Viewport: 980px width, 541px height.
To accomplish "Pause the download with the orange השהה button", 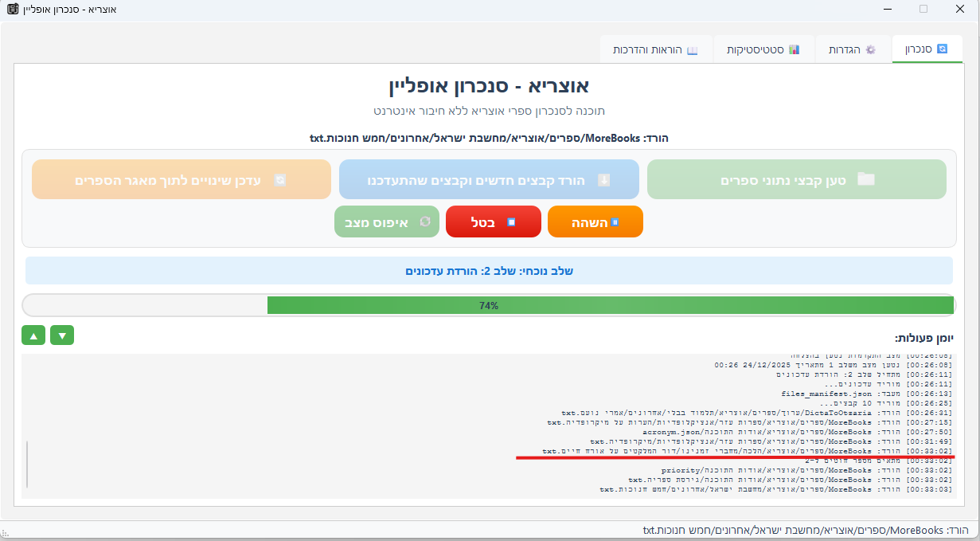I will click(595, 222).
